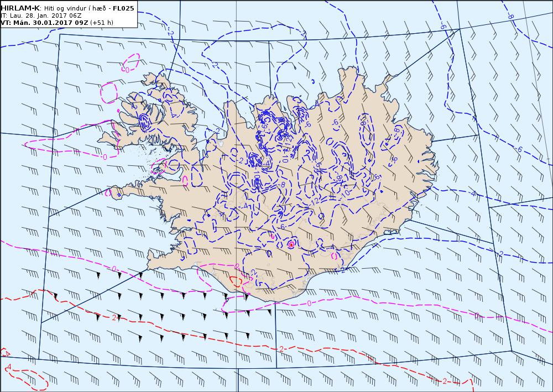Select the VT: Mán. 30.01.2017 09Z valid time

pos(45,23)
